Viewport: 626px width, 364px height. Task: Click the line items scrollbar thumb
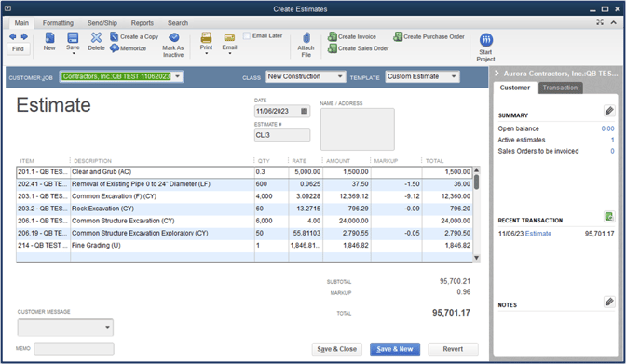coord(476,182)
